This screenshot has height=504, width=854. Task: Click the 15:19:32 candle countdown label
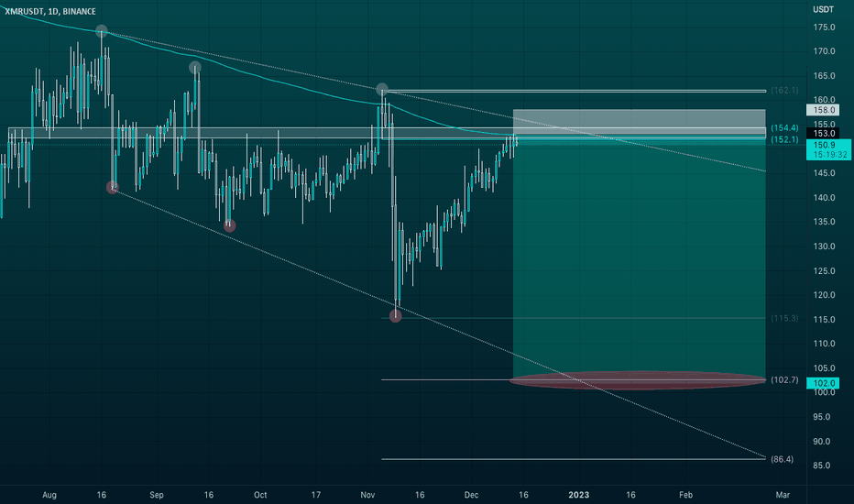coord(830,155)
